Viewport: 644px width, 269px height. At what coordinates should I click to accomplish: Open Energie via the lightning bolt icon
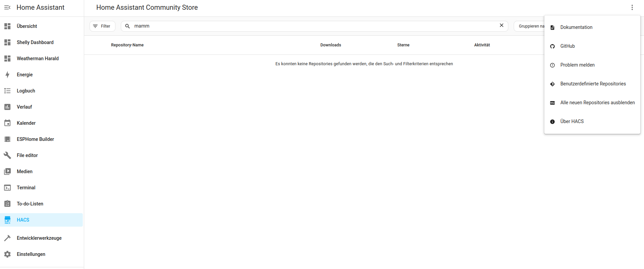tap(7, 75)
